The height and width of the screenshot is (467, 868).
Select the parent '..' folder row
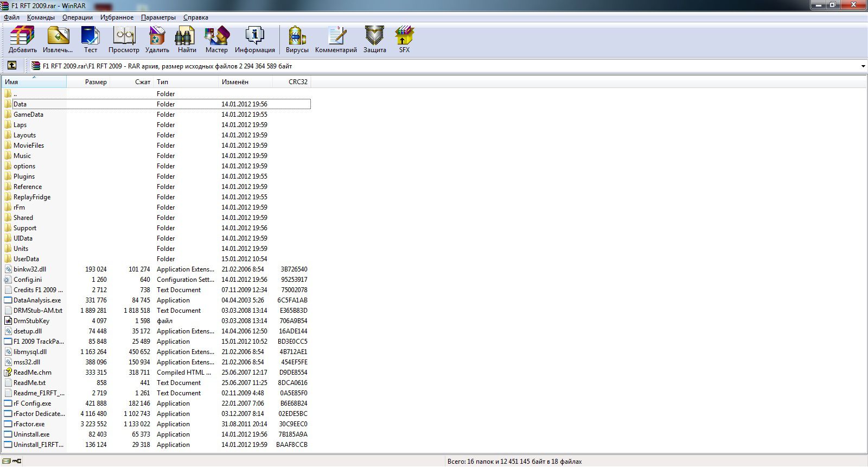156,93
